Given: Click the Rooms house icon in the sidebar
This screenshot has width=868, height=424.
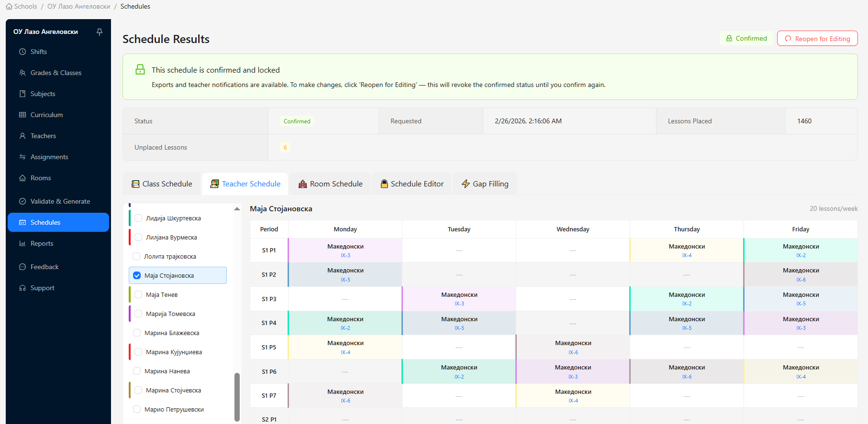Looking at the screenshot, I should click(x=22, y=178).
